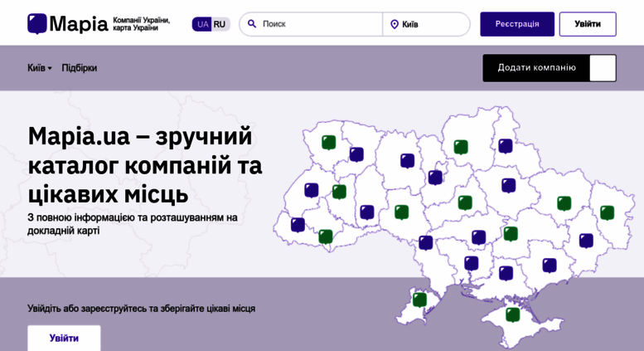
Task: Select the green marker in Vinnytsia region
Action: click(x=402, y=212)
